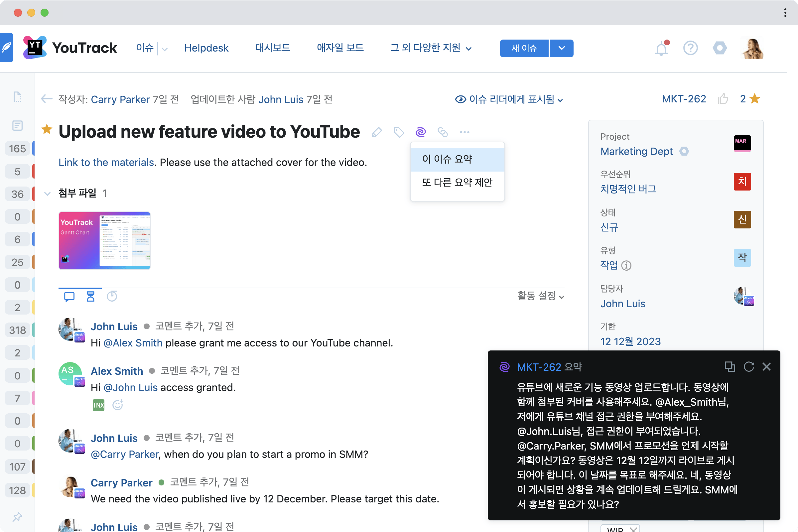The image size is (798, 532).
Task: Vote for the issue with the thumbs-up
Action: pyautogui.click(x=724, y=99)
